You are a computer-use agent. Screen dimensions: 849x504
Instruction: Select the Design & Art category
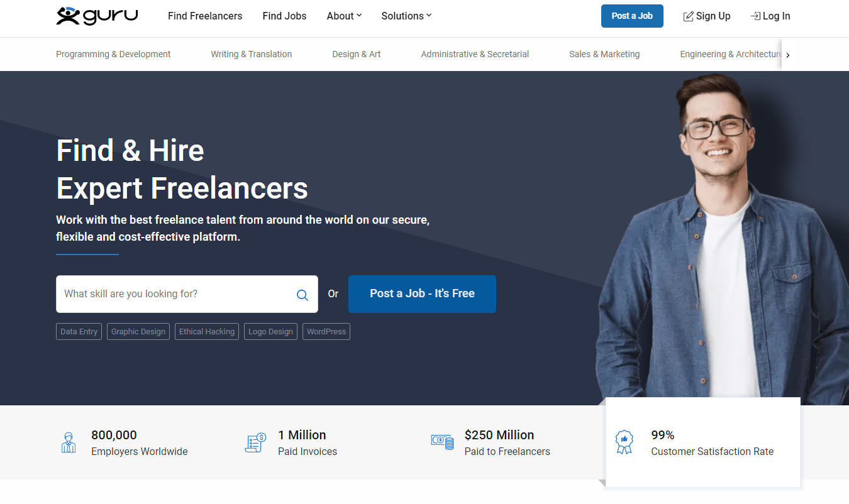(357, 54)
